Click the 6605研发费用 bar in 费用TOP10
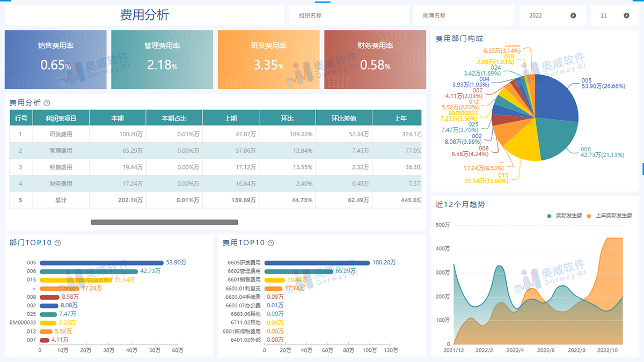This screenshot has height=362, width=644. pyautogui.click(x=317, y=263)
